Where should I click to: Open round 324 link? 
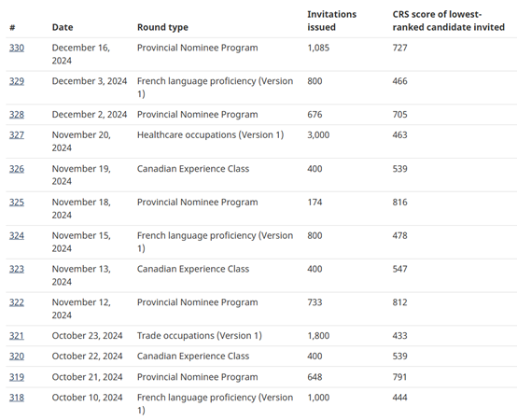click(x=17, y=236)
